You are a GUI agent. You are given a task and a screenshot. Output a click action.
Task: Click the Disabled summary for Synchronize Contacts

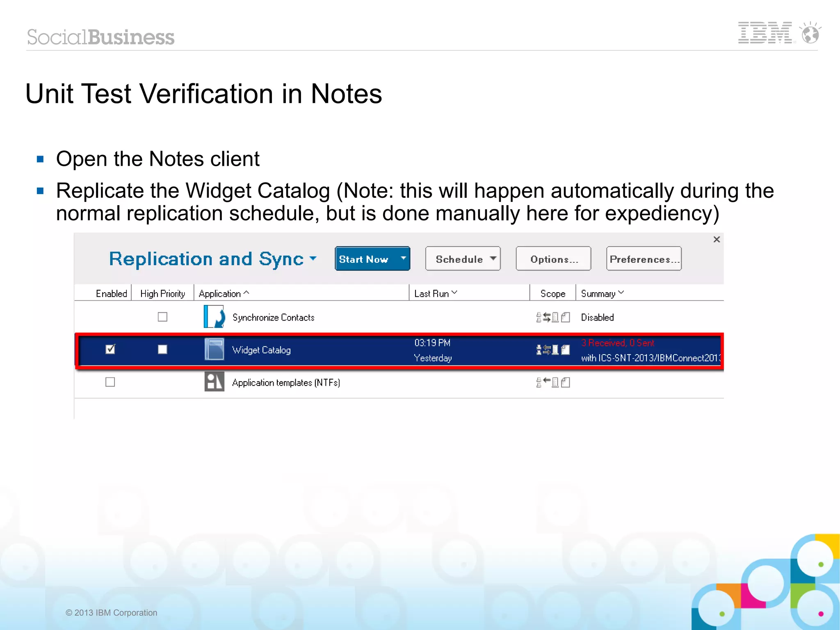click(597, 317)
